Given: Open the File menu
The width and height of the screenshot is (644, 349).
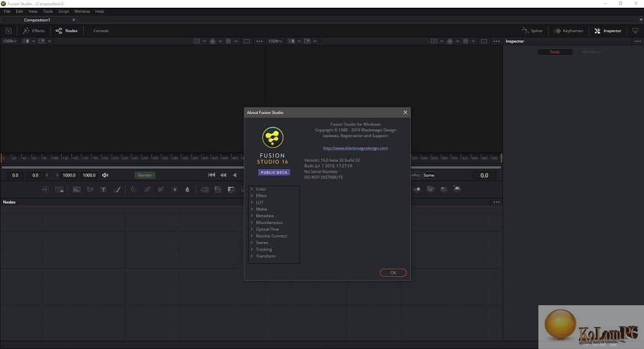Looking at the screenshot, I should coord(7,12).
